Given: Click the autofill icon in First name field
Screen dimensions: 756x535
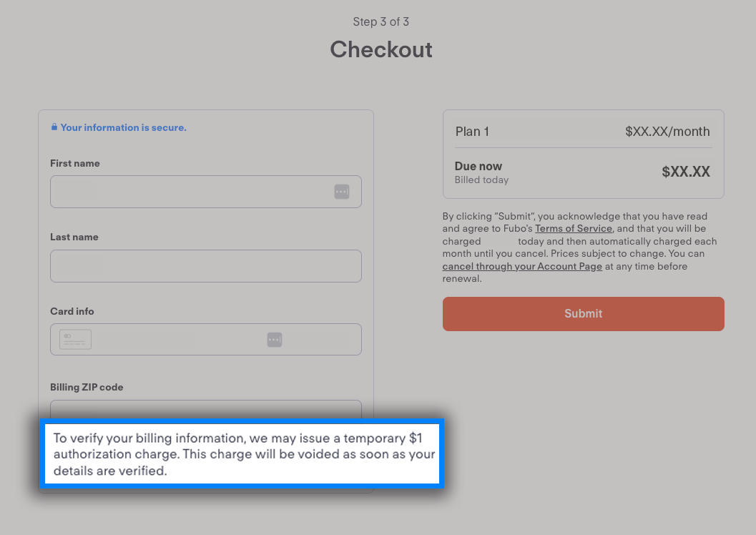Looking at the screenshot, I should (x=341, y=192).
